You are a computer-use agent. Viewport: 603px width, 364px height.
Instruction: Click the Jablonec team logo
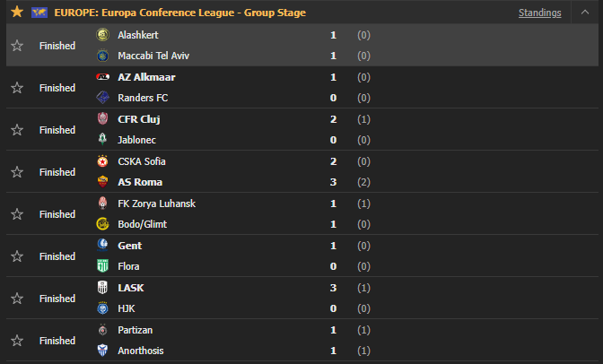(101, 140)
